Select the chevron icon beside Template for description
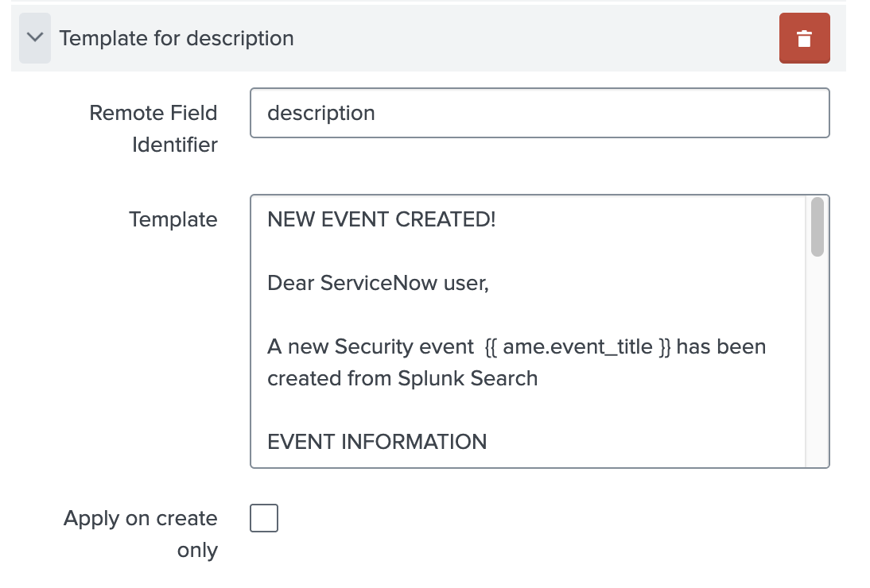 coord(34,37)
